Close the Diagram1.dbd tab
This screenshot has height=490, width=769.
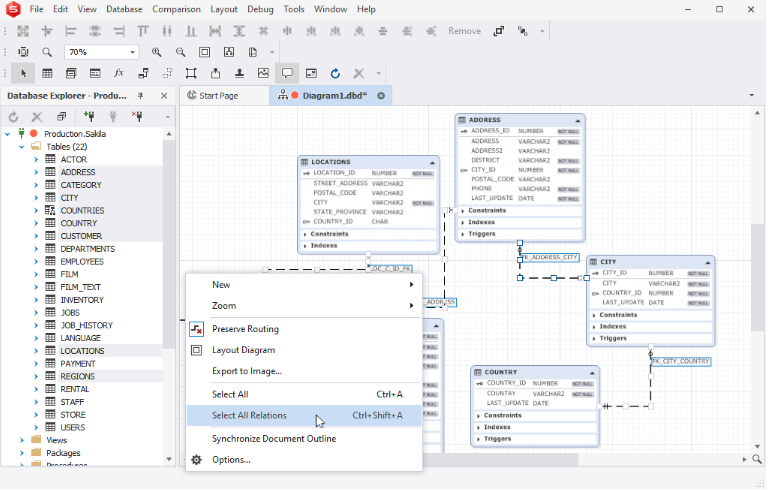click(381, 96)
